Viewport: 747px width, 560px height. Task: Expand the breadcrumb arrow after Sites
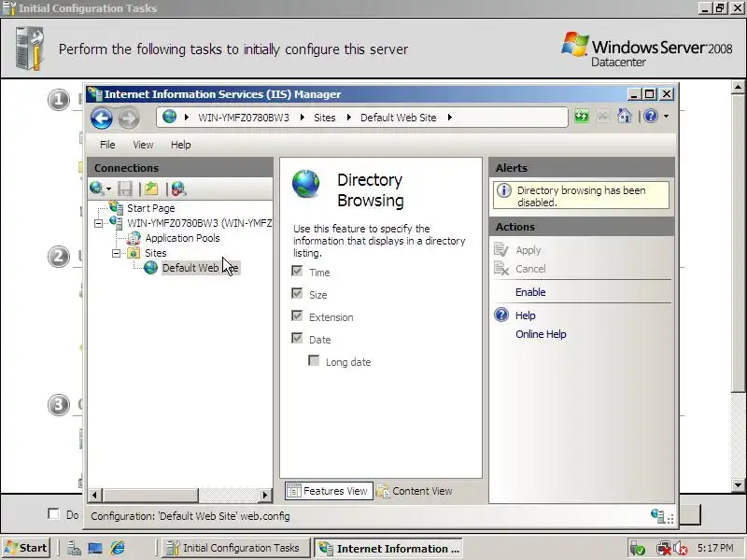tap(348, 118)
